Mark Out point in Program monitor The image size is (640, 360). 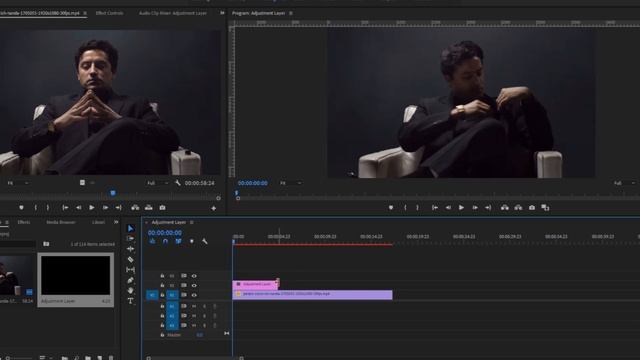click(417, 208)
